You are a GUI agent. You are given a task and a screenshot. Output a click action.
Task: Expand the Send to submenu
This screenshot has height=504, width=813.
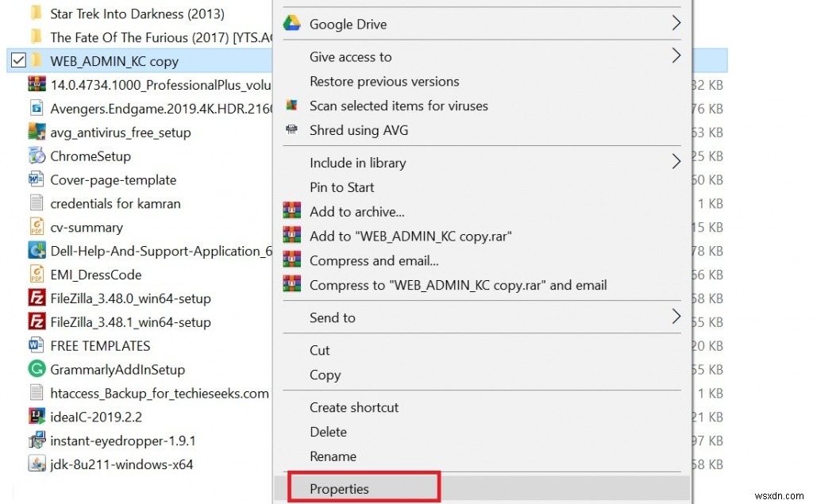(332, 317)
